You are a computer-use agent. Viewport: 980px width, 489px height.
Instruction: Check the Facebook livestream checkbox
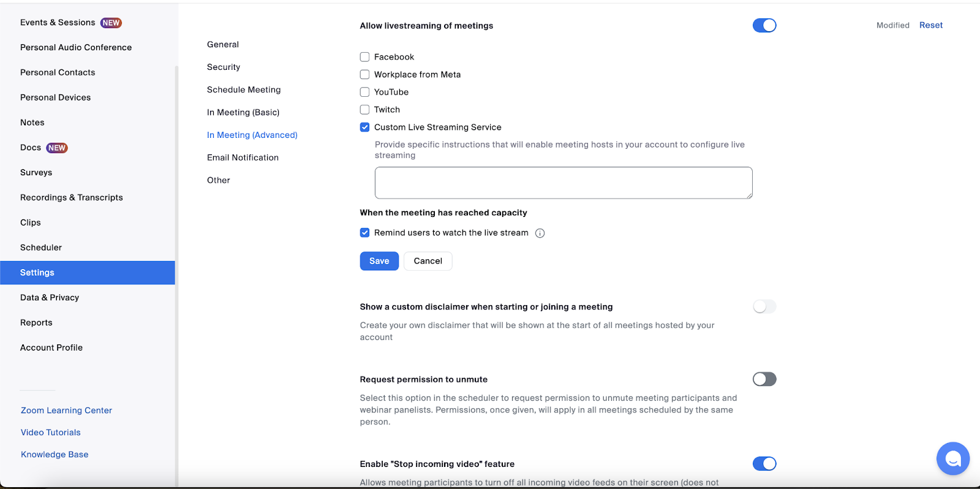pos(364,57)
